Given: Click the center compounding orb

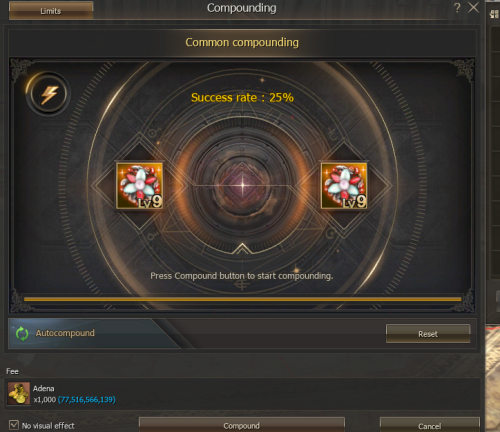Looking at the screenshot, I should tap(242, 185).
